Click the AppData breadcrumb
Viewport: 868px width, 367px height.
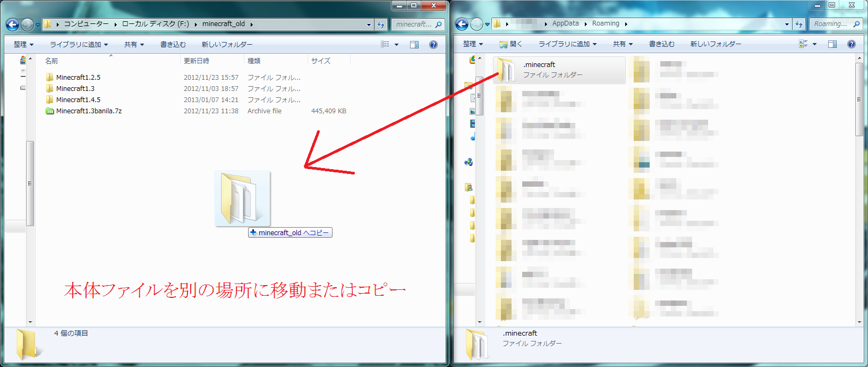565,23
